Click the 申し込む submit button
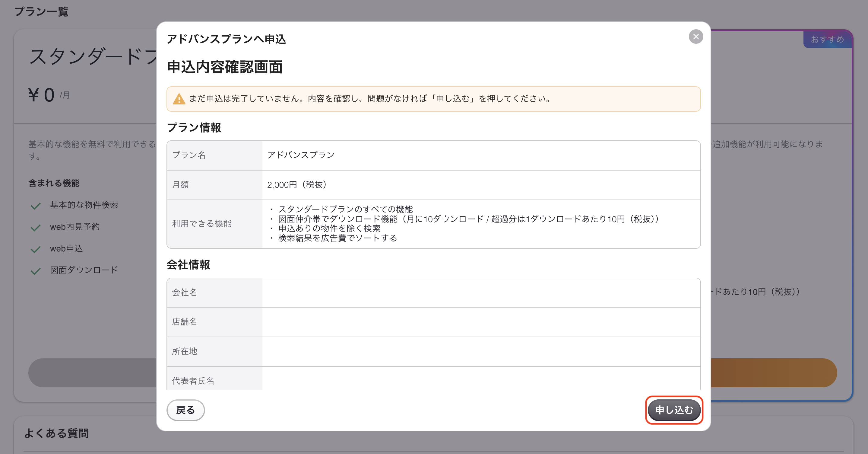Image resolution: width=868 pixels, height=454 pixels. pos(674,410)
